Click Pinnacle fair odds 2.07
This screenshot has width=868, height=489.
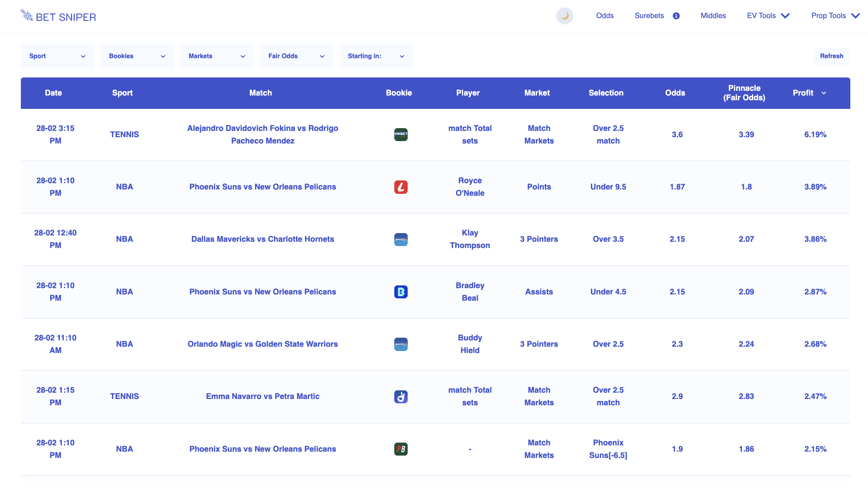pyautogui.click(x=746, y=239)
